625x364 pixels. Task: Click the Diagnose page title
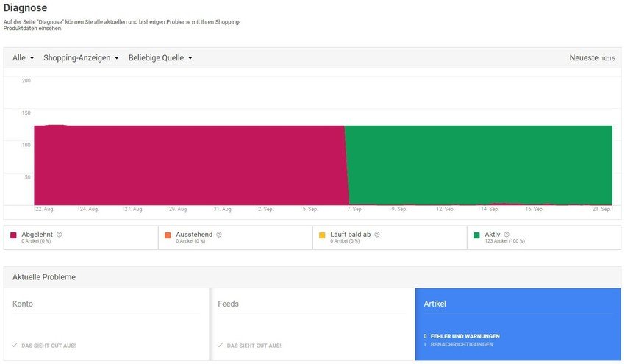click(x=25, y=7)
